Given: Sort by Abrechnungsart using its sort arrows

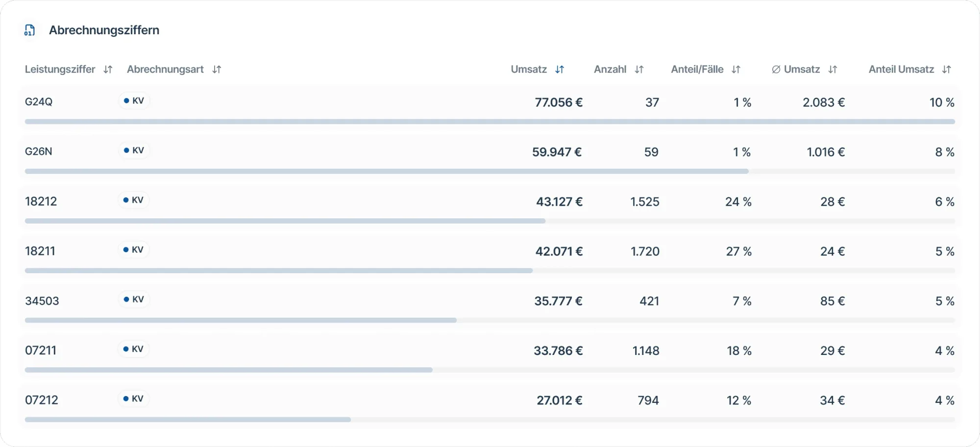Looking at the screenshot, I should 217,70.
